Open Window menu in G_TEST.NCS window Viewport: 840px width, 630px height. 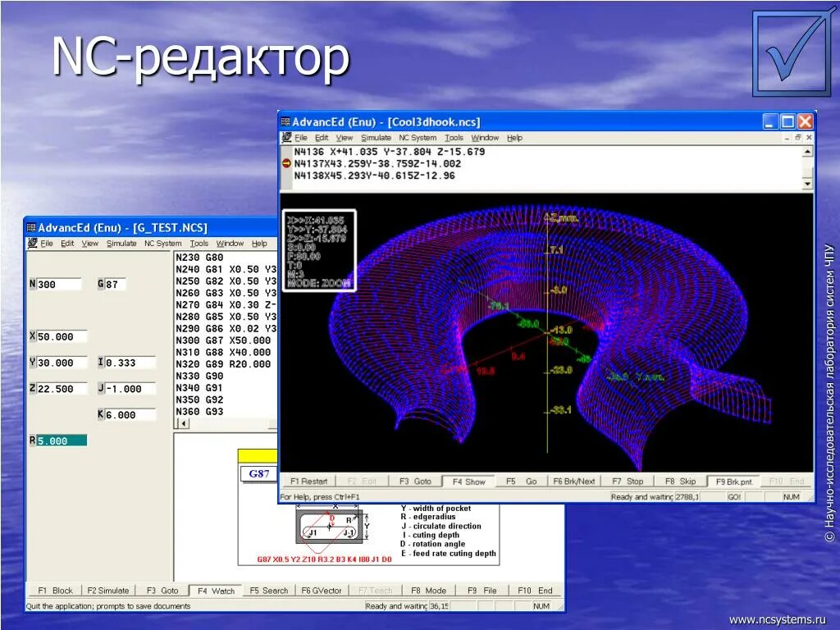click(x=230, y=243)
